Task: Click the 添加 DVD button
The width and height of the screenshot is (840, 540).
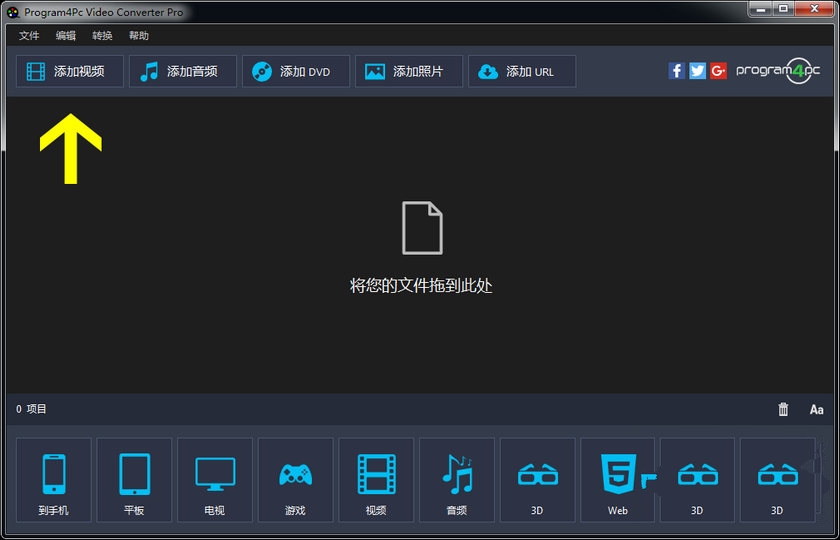Action: (296, 71)
